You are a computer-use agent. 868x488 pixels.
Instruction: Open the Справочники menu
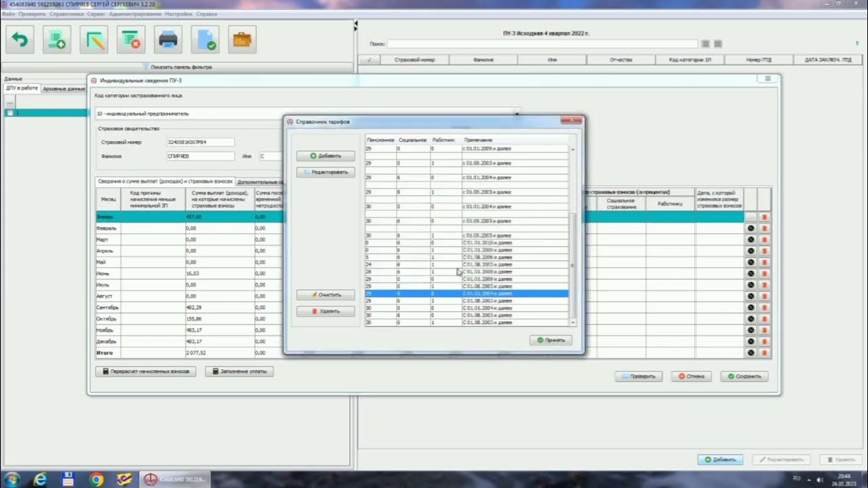(x=67, y=14)
